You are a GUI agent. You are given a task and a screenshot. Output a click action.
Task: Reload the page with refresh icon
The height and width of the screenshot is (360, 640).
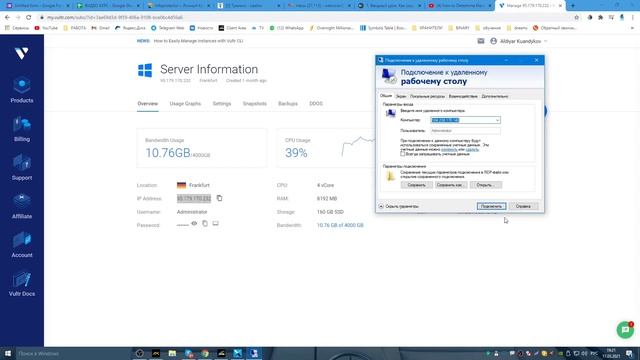[29, 18]
